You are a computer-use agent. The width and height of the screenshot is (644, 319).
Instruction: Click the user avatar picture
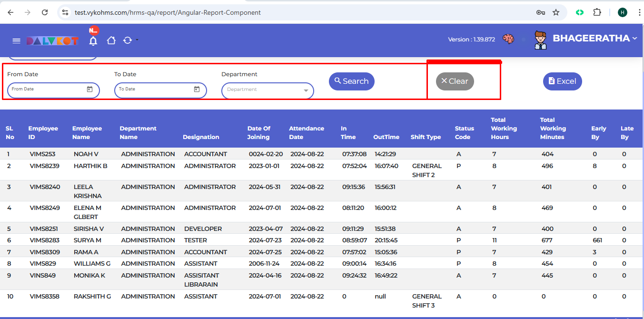coord(540,40)
